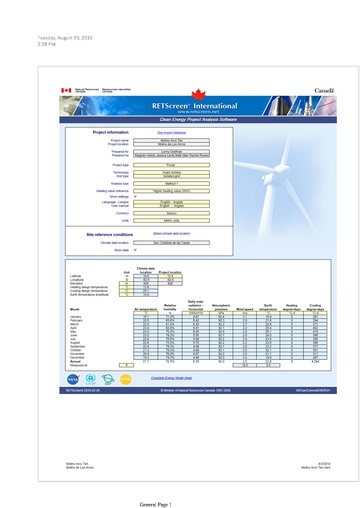Click the UNEP logo icon

(x=91, y=379)
